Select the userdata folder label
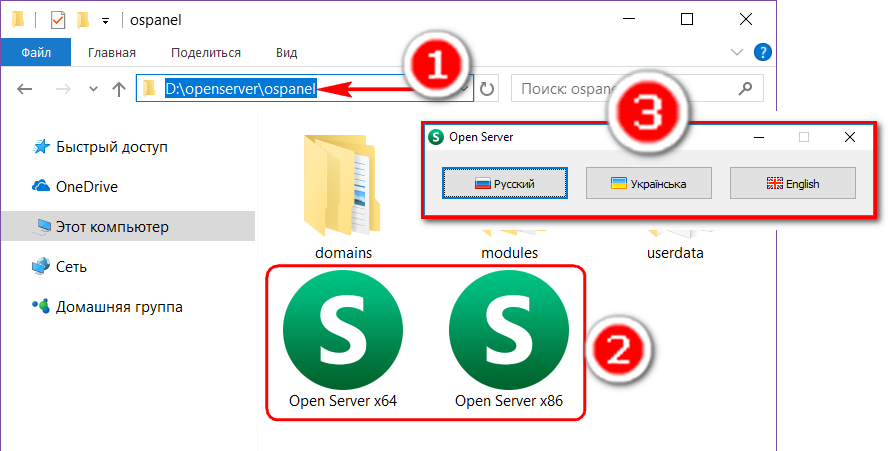The height and width of the screenshot is (451, 889). coord(675,252)
